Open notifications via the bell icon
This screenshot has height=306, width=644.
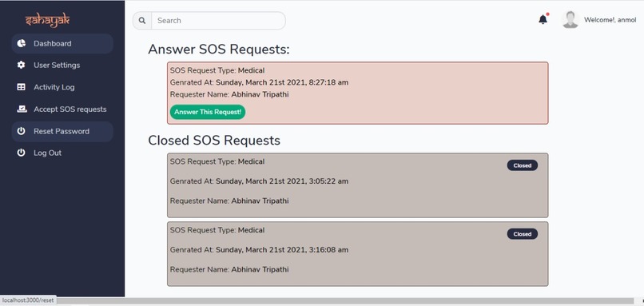coord(543,19)
